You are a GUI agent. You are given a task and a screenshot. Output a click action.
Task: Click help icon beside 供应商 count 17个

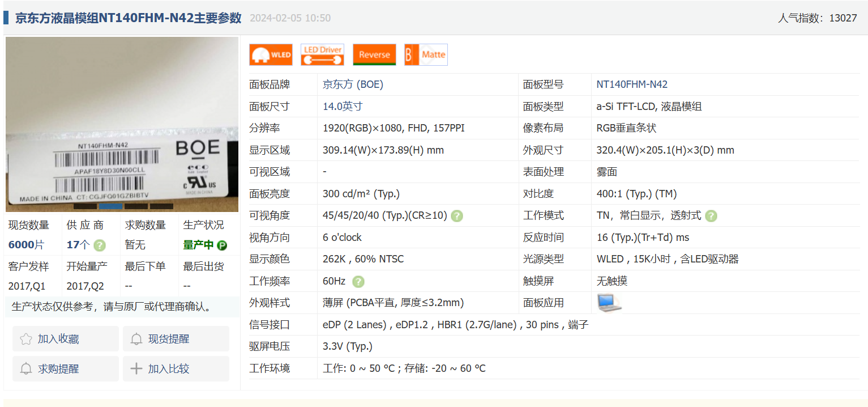point(100,245)
